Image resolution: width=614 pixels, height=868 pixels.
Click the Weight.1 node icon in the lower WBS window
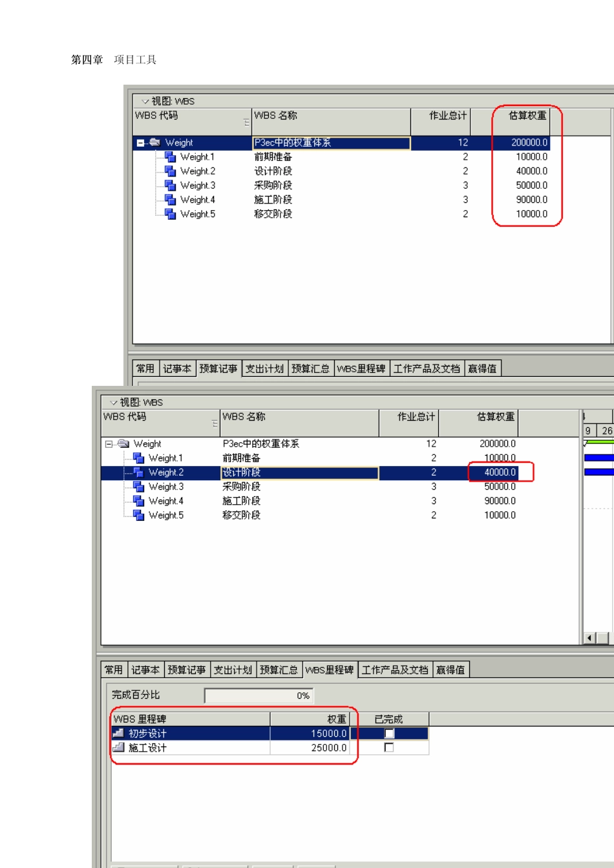(x=139, y=458)
